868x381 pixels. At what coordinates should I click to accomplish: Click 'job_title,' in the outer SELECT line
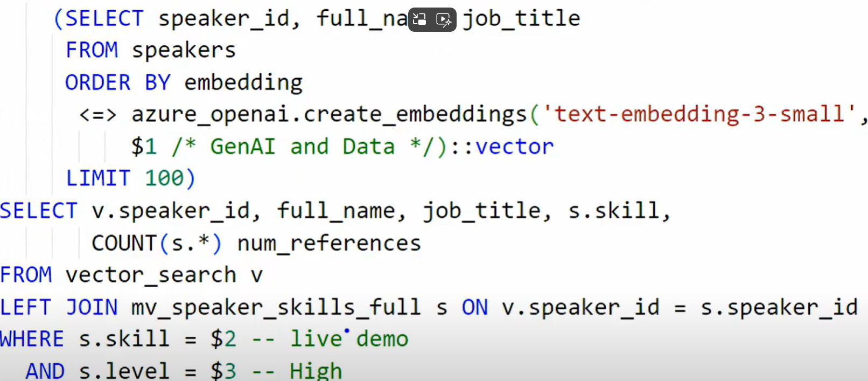coord(487,211)
